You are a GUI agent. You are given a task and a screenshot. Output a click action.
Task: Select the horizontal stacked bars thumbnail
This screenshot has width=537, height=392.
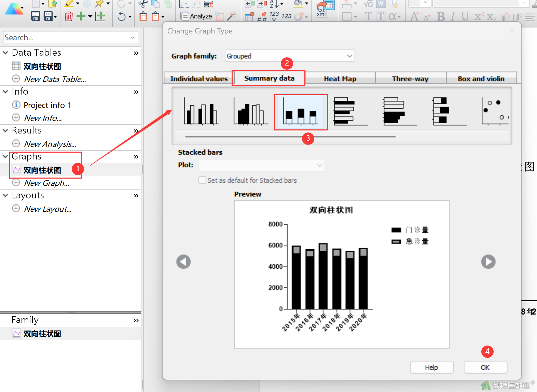pyautogui.click(x=450, y=111)
